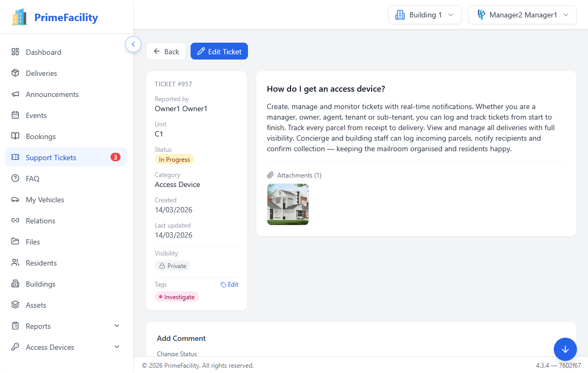Expand the Reports menu

[x=38, y=326]
